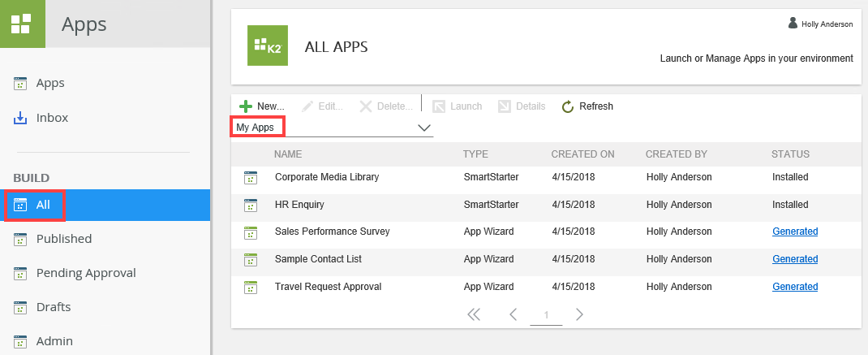Click the green plus New icon
Image resolution: width=868 pixels, height=355 pixels.
click(246, 106)
